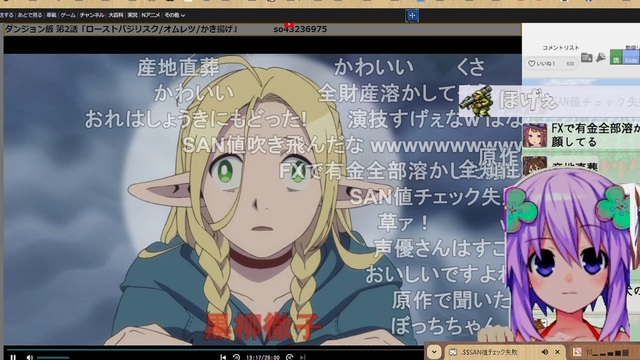Mute the video player volume
This screenshot has width=640, height=360.
point(29,358)
